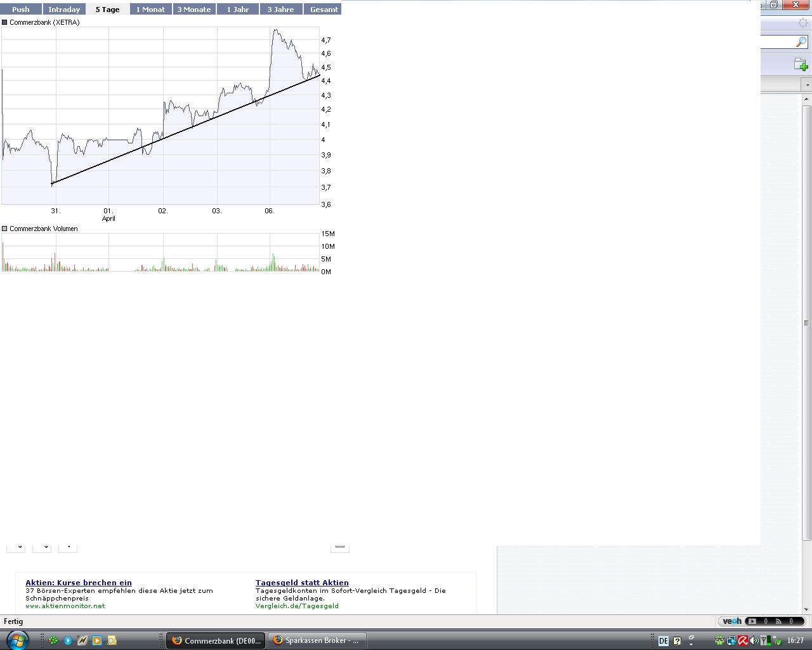Click the Commerzbank (XETRA) legend square
Viewport: 812px width, 650px height.
4,22
